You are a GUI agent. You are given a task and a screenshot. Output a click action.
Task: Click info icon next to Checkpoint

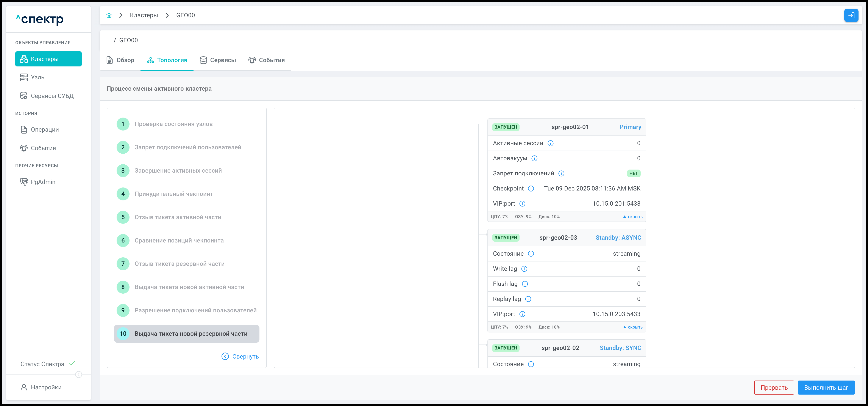click(x=531, y=189)
